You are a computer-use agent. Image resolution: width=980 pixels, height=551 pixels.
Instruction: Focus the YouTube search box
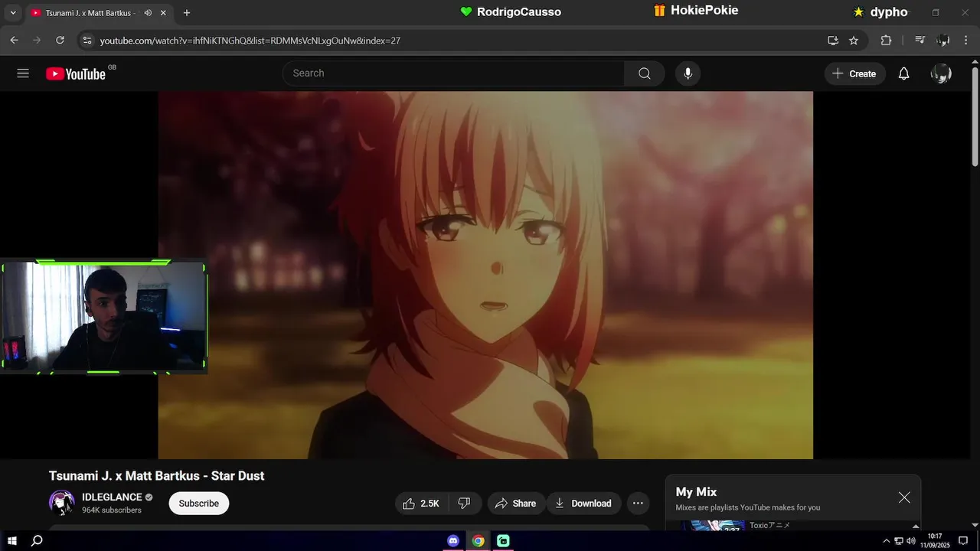click(x=453, y=73)
